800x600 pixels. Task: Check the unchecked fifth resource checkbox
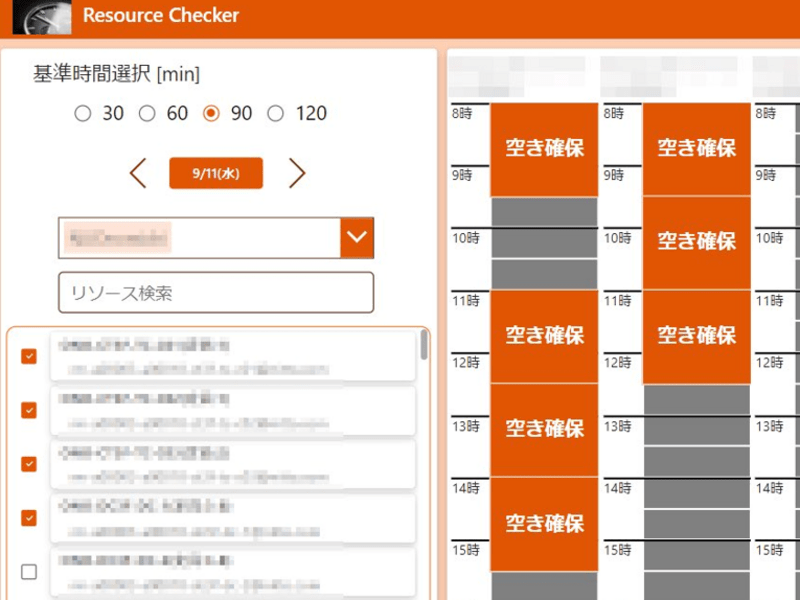pyautogui.click(x=29, y=572)
